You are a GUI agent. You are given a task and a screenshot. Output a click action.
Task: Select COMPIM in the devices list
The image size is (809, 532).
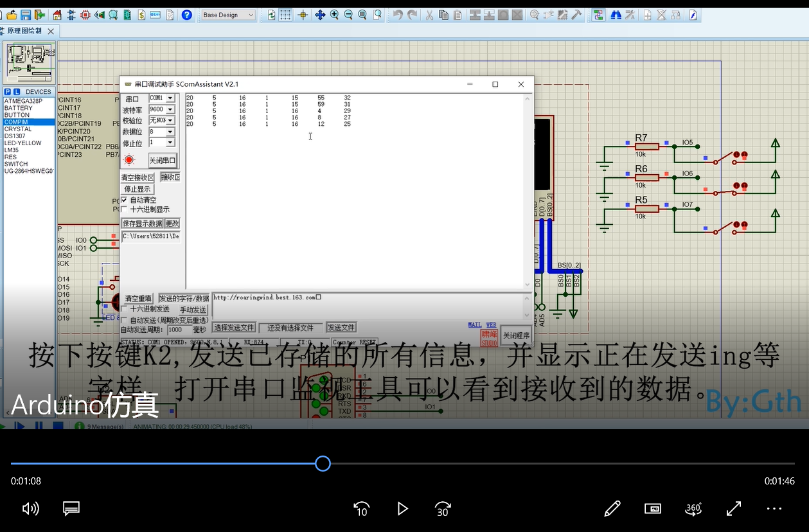(29, 122)
